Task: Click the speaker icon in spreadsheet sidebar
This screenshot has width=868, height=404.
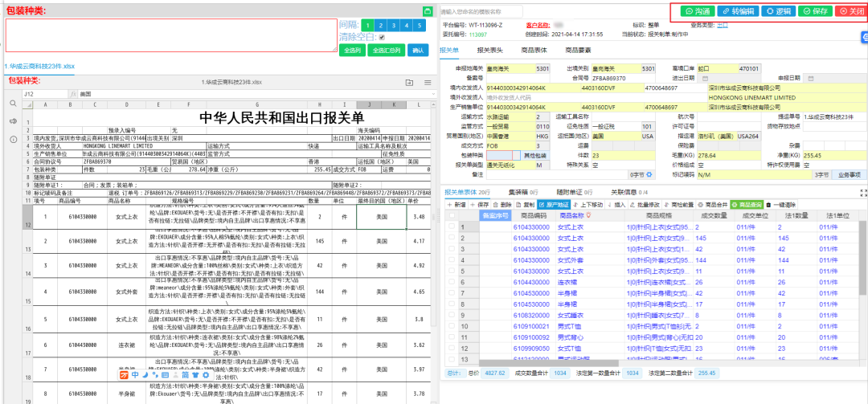Action: click(x=14, y=120)
